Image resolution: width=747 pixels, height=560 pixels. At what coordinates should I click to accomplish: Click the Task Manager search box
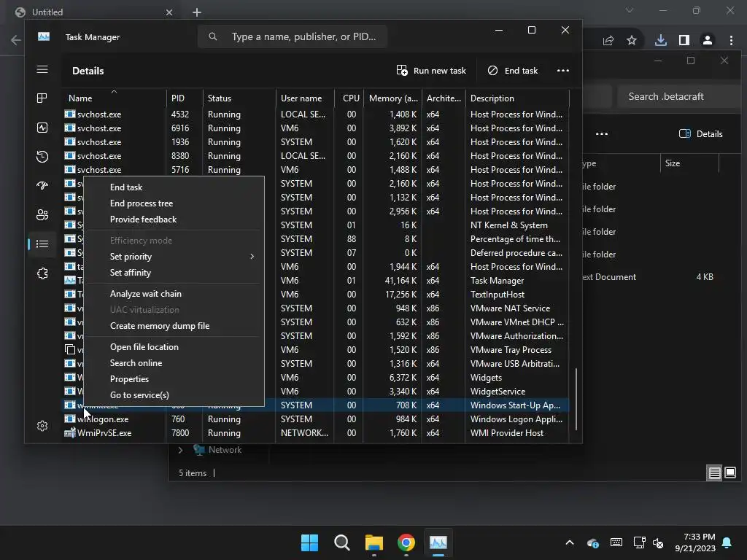tap(292, 36)
